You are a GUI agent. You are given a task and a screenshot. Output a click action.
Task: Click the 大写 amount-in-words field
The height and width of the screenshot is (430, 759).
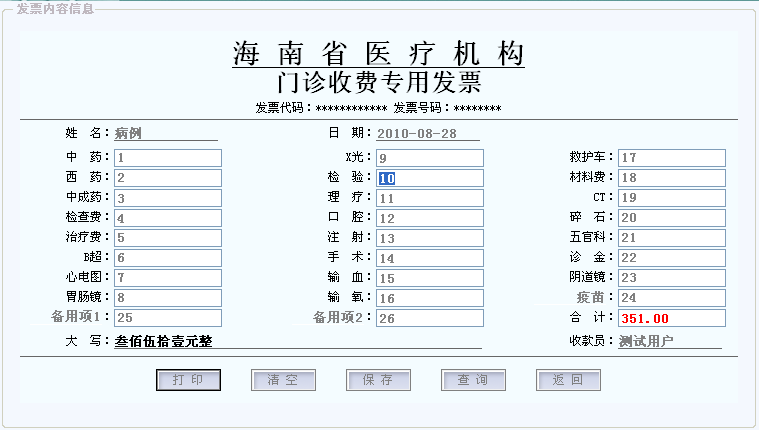(297, 341)
